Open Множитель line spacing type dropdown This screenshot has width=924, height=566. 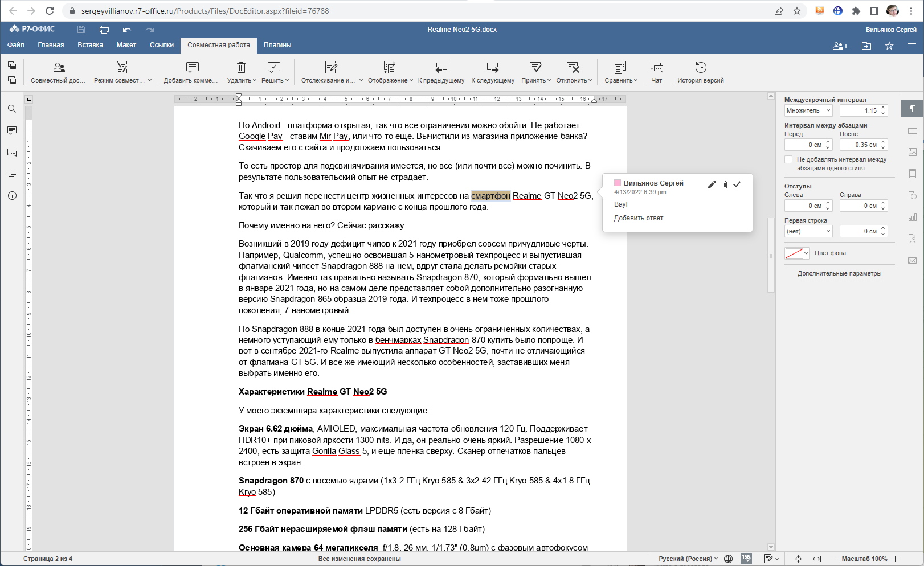pyautogui.click(x=808, y=110)
